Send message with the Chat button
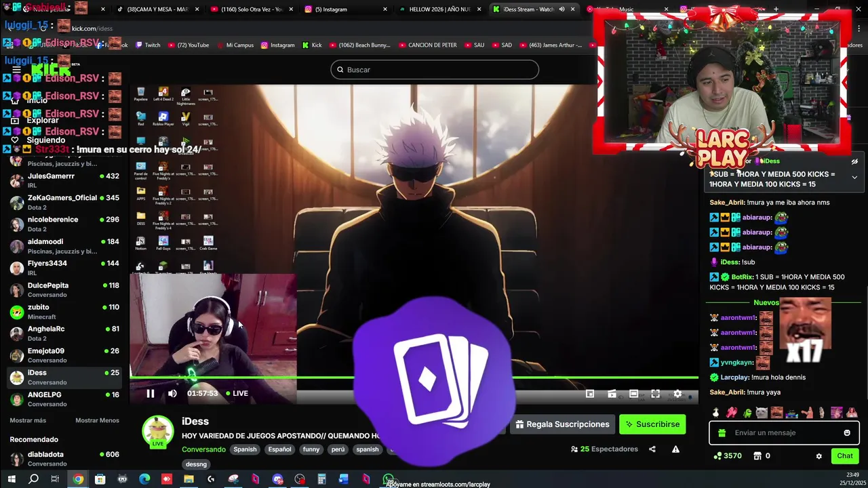The image size is (868, 488). click(845, 456)
